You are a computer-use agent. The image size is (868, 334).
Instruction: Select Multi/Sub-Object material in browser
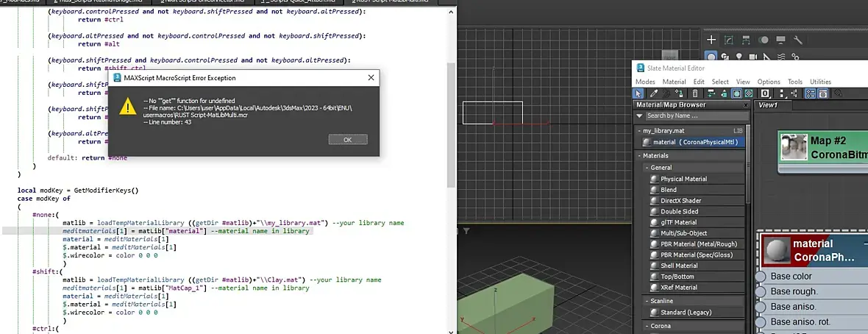[697, 233]
